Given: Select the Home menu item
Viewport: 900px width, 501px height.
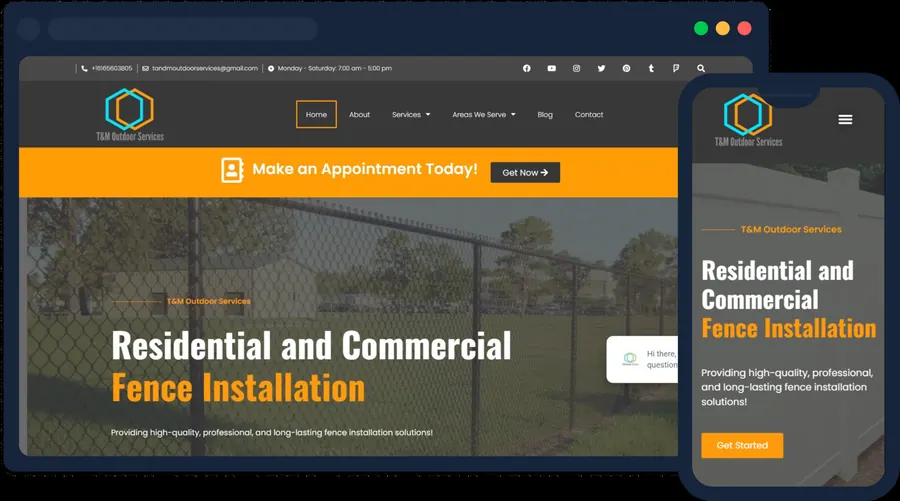Looking at the screenshot, I should pyautogui.click(x=316, y=114).
